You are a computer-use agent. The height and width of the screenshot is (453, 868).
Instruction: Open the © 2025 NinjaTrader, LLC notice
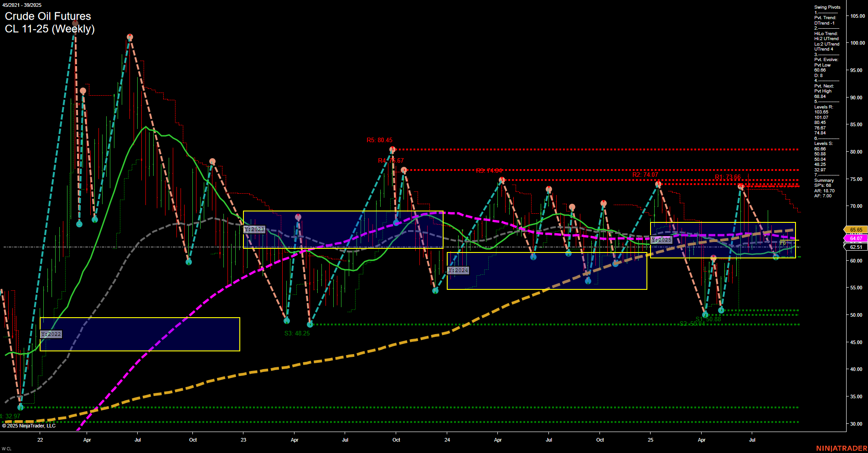(29, 425)
